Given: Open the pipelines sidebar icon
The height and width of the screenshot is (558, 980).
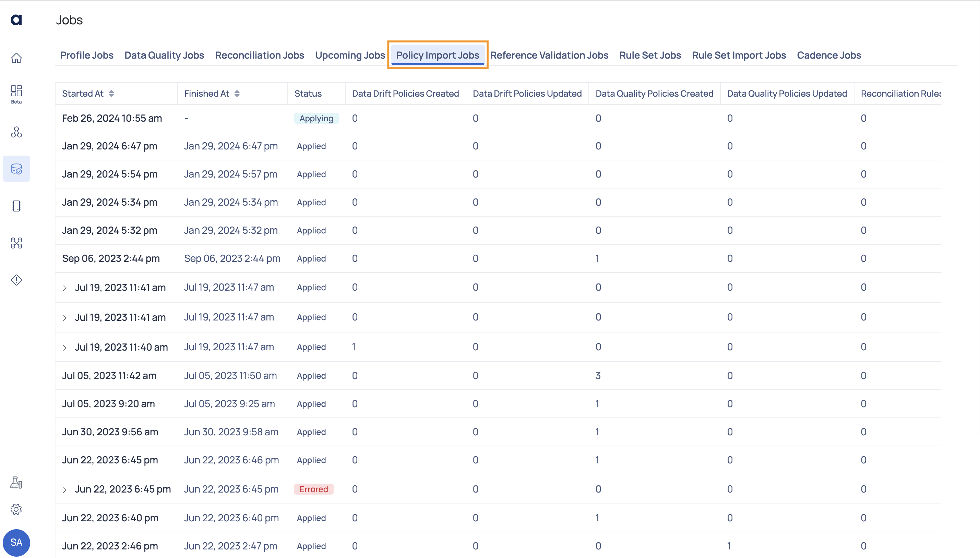Looking at the screenshot, I should 16,243.
